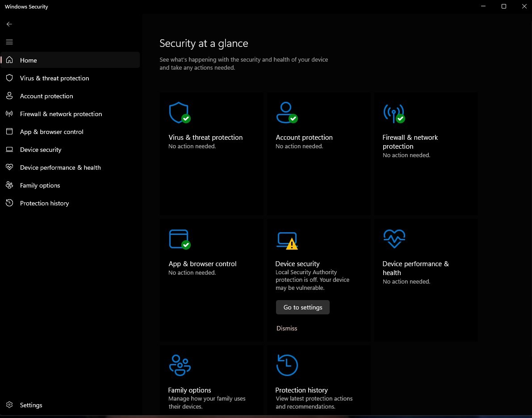Click the App & browser window icon in sidebar
Screen dimensions: 532x418
pyautogui.click(x=9, y=132)
